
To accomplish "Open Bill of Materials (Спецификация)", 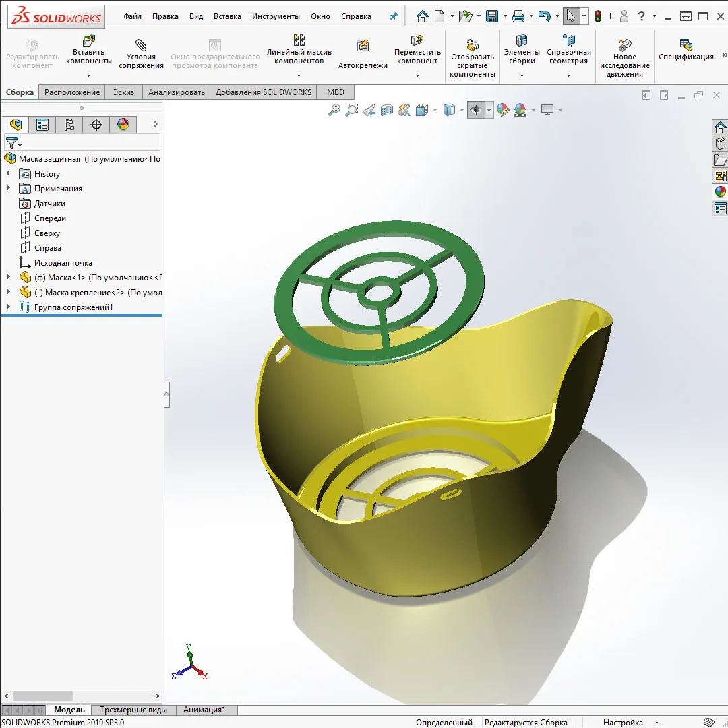I will (x=686, y=46).
